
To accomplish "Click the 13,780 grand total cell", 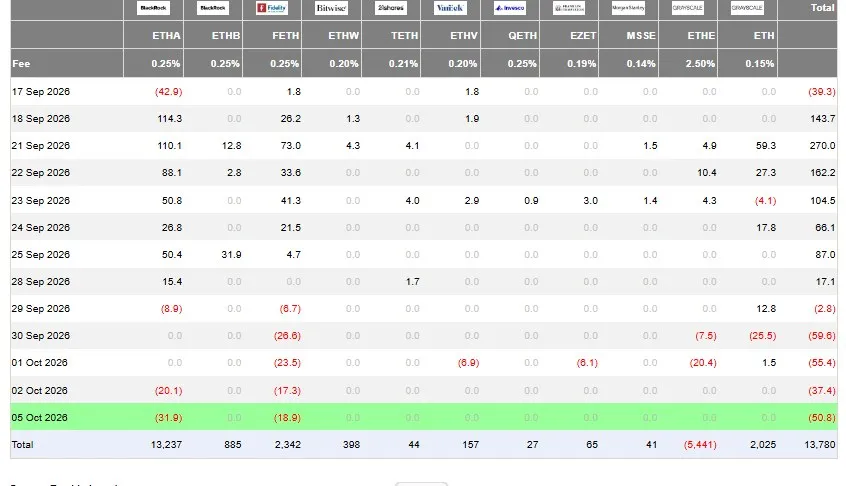I will pyautogui.click(x=820, y=444).
